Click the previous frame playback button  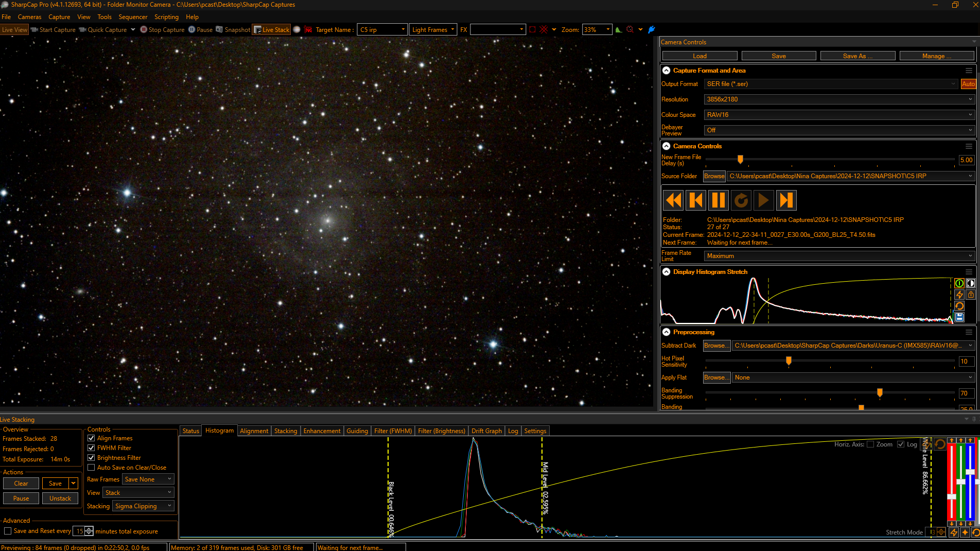click(696, 200)
